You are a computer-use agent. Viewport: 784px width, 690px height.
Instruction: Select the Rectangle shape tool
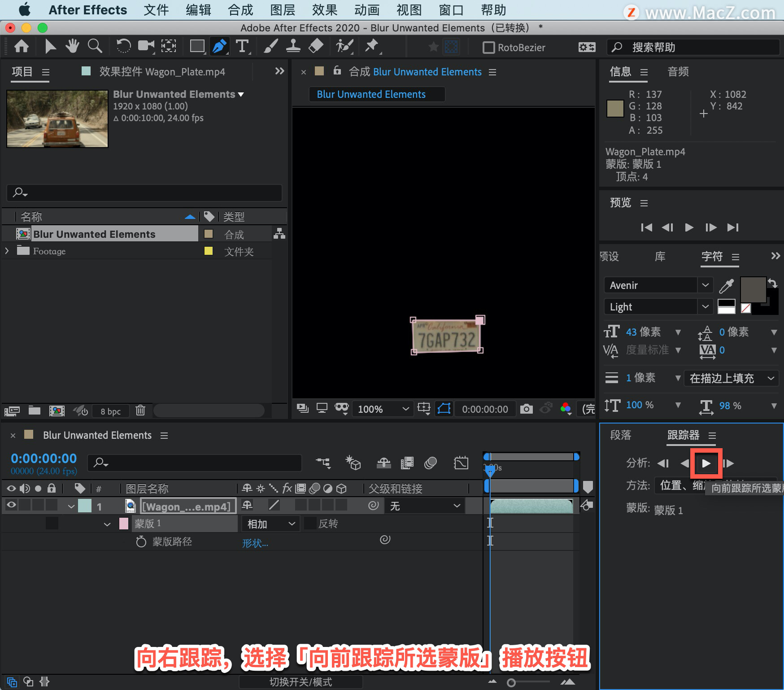point(197,46)
